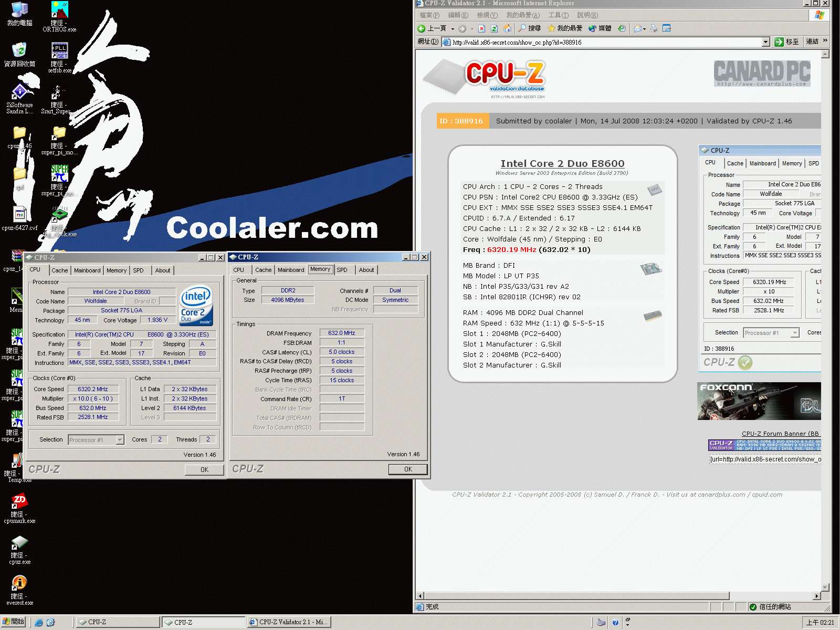Open the 檔案(F) menu
The image size is (840, 630).
pyautogui.click(x=429, y=15)
